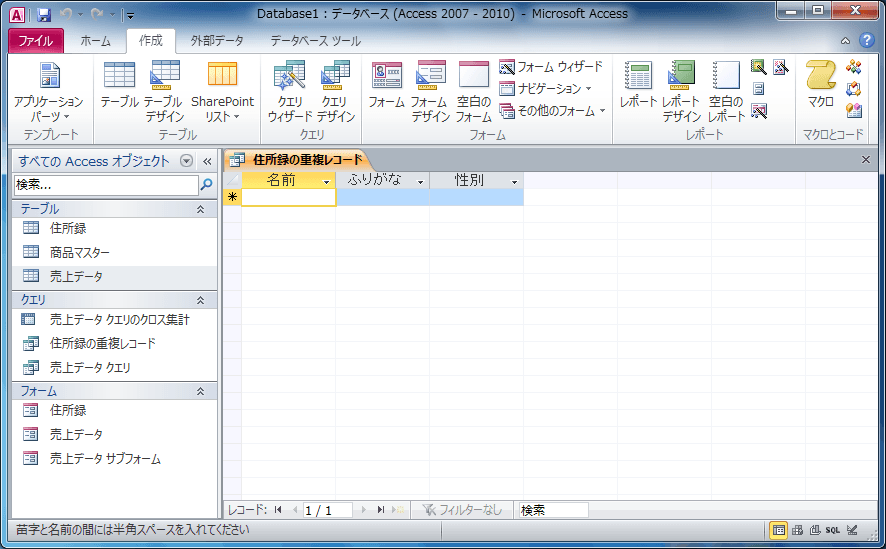This screenshot has width=886, height=549.
Task: Switch to PivotTable View status icon
Action: coord(797,530)
